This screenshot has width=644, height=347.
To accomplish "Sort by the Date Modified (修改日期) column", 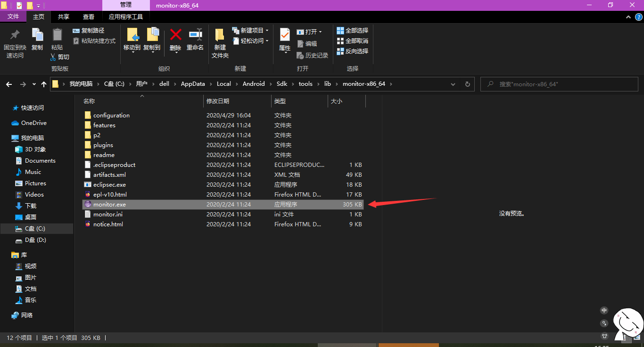I will pyautogui.click(x=237, y=101).
